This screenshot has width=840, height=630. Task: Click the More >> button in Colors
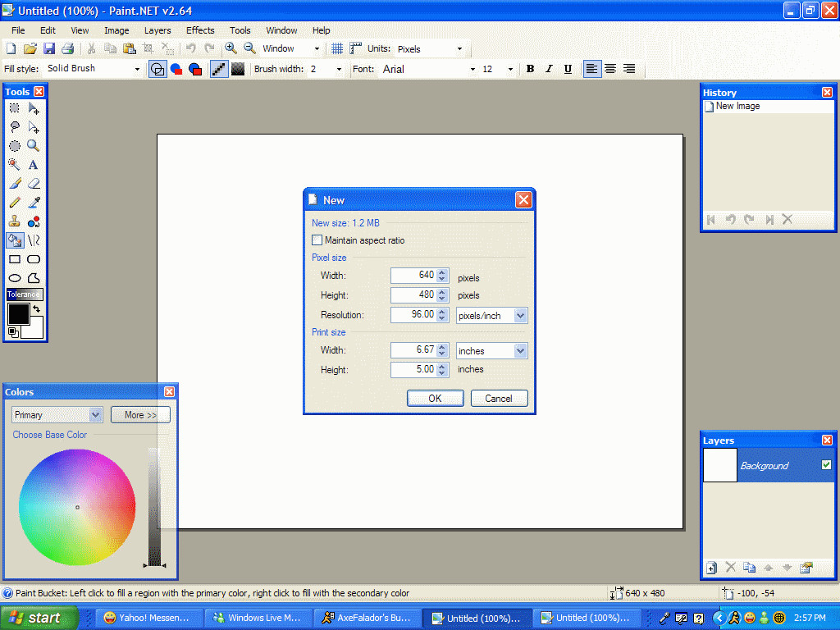(x=140, y=415)
